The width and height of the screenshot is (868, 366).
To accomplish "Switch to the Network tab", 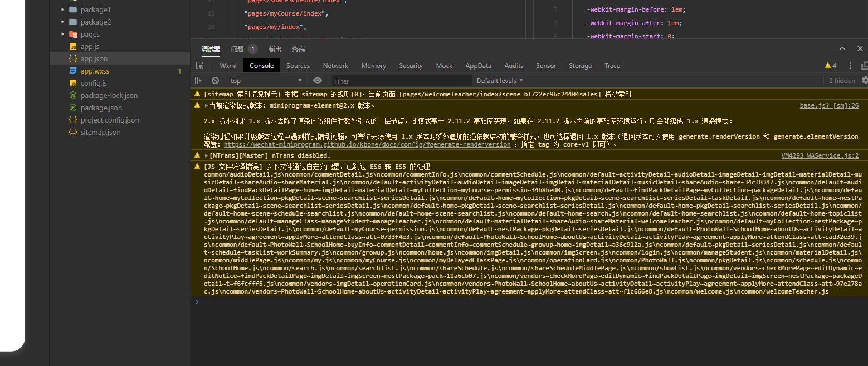I will click(x=335, y=65).
